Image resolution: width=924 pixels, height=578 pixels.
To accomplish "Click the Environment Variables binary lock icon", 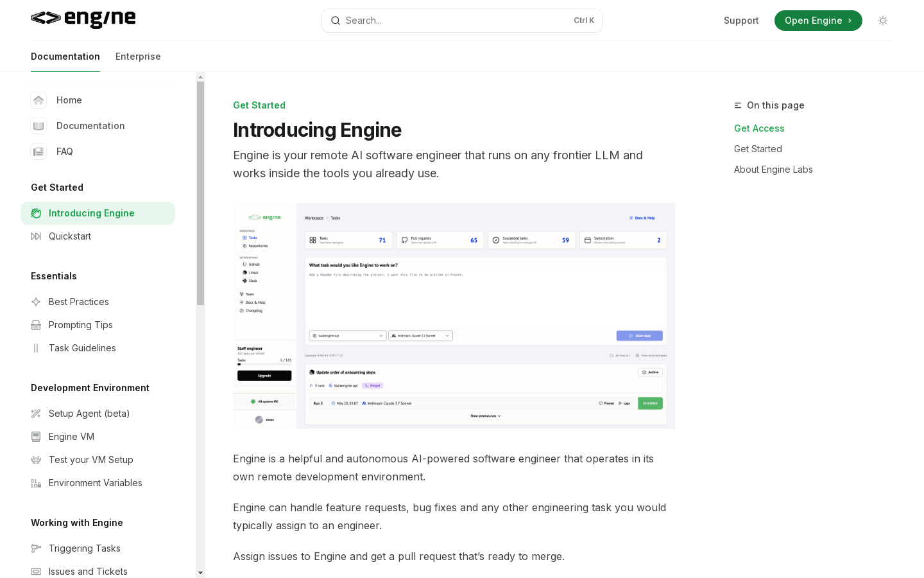I will tap(36, 483).
